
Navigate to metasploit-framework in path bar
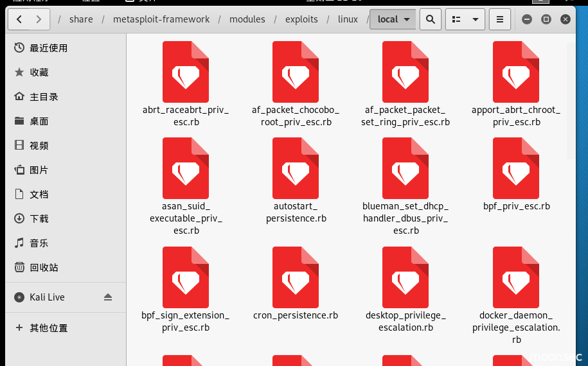click(161, 19)
